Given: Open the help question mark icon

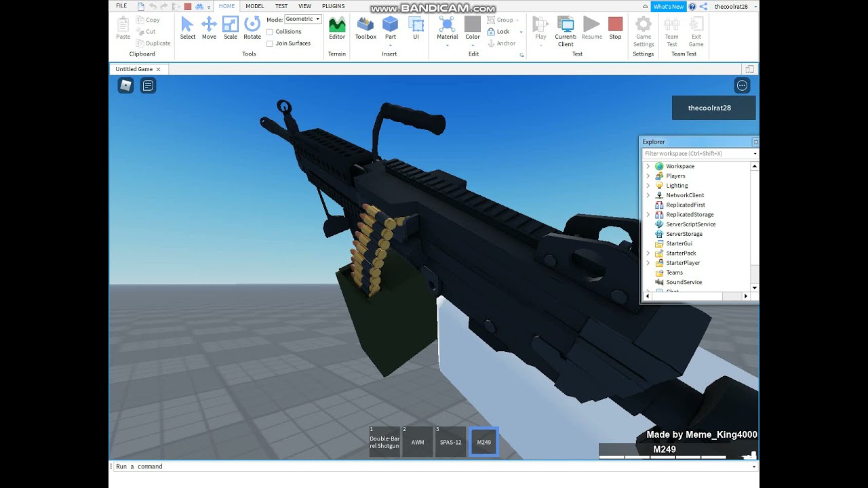Looking at the screenshot, I should tap(692, 6).
